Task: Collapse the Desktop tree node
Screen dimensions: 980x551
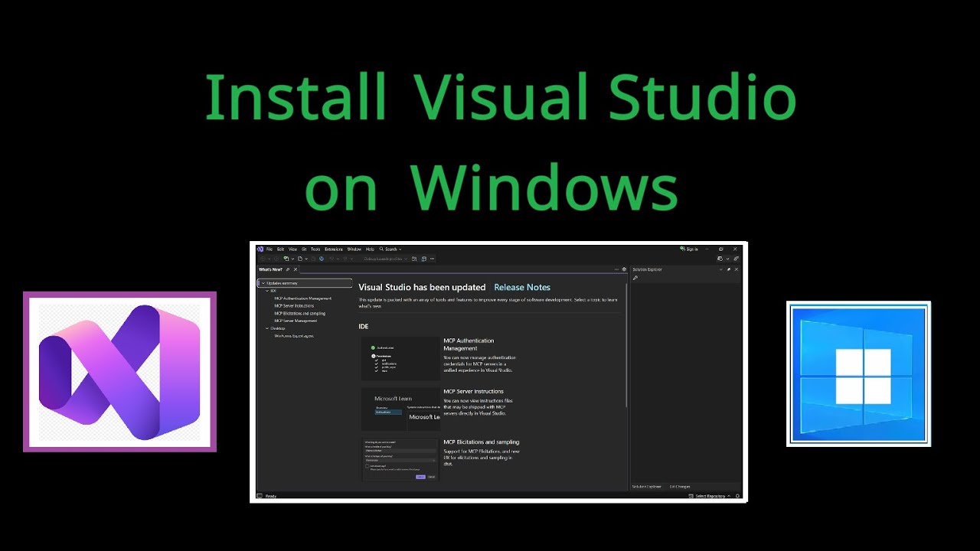Action: pos(268,328)
